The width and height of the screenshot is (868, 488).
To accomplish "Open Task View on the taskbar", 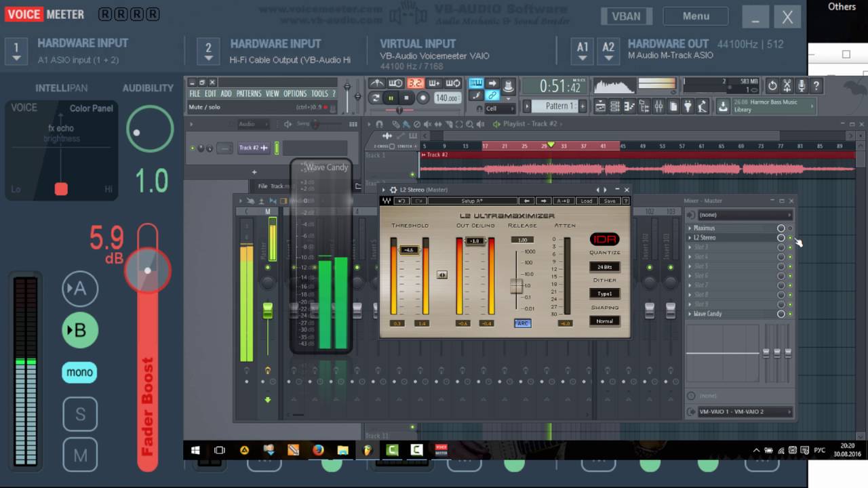I will [x=220, y=449].
